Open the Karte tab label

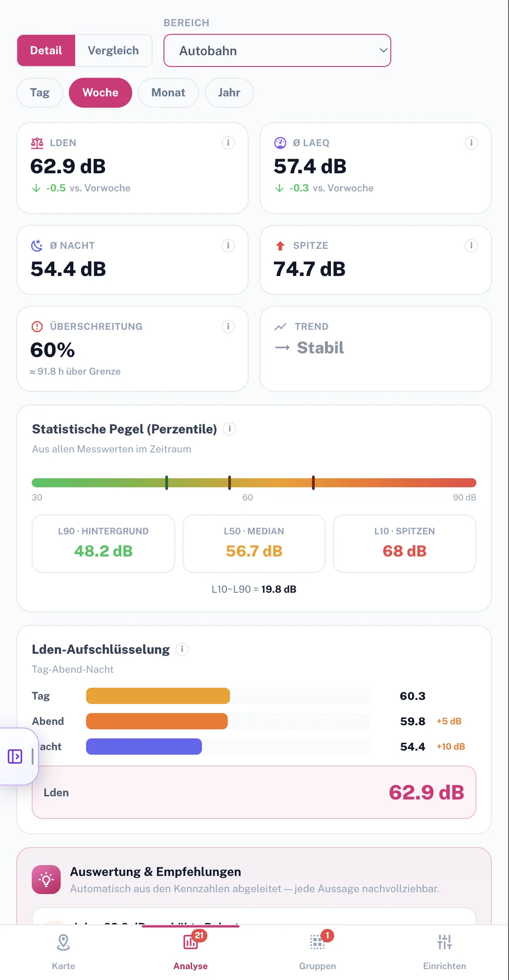coord(63,966)
